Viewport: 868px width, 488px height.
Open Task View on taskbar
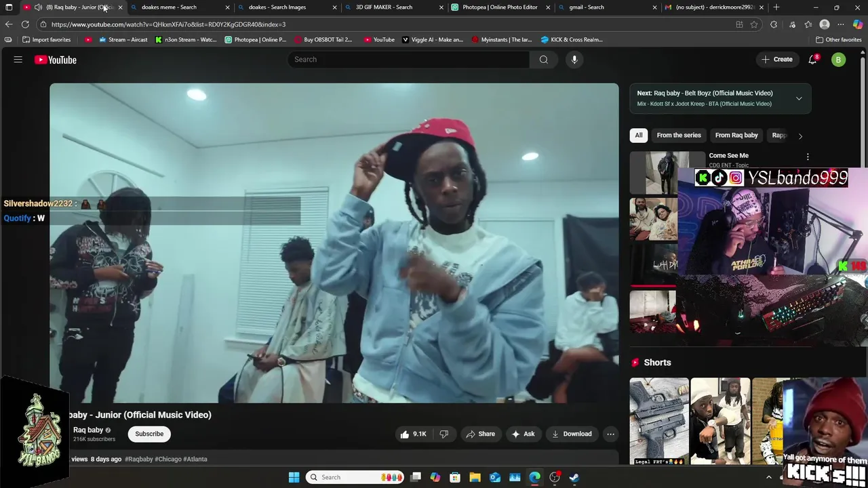(416, 477)
